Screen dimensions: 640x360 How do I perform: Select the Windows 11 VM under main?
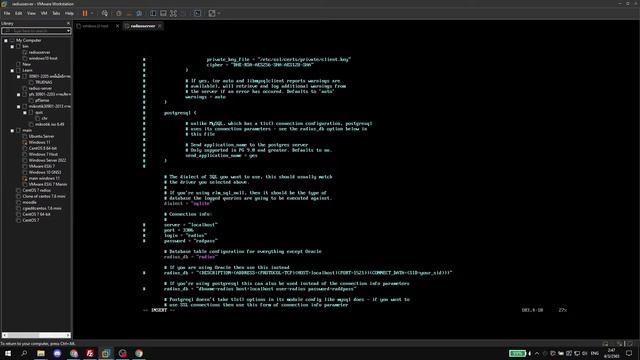click(40, 142)
